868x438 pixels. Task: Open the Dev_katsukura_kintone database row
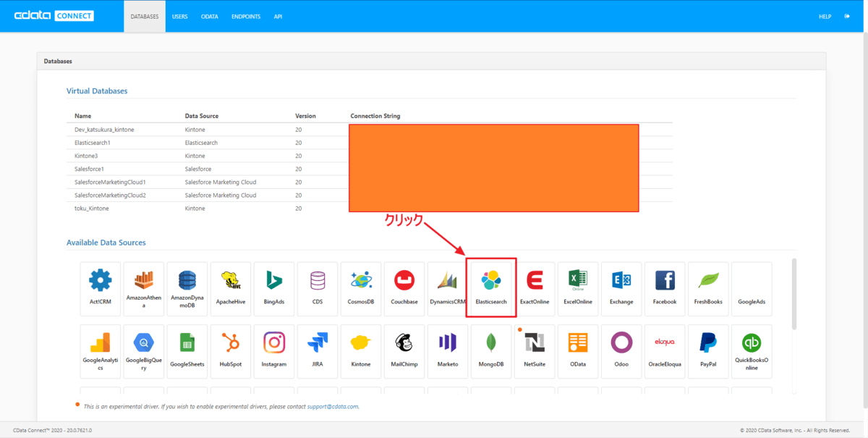tap(370, 130)
